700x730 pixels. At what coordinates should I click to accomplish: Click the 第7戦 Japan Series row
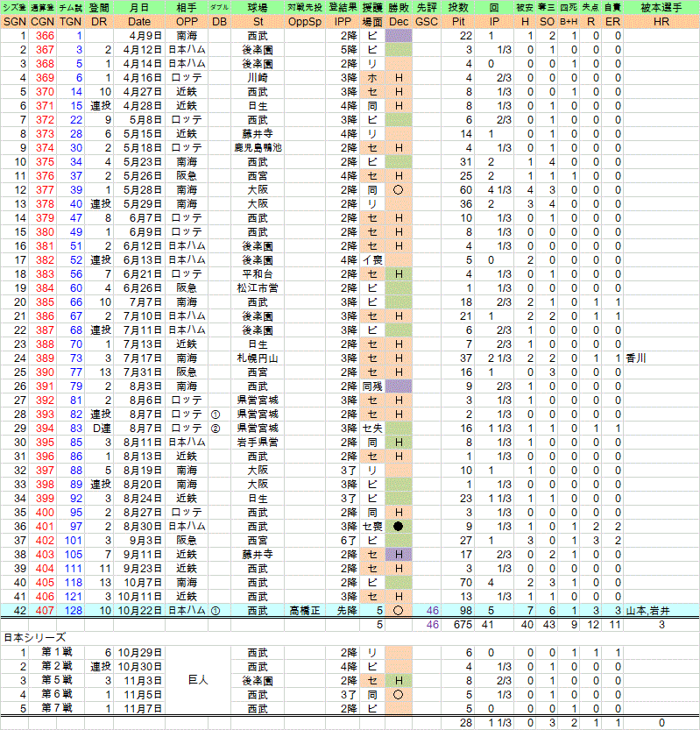tap(350, 709)
